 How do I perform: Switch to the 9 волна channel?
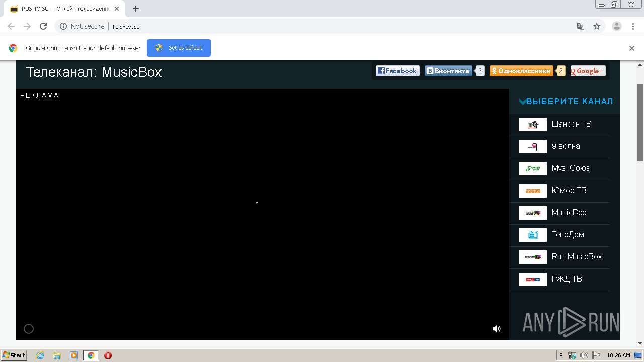(566, 146)
